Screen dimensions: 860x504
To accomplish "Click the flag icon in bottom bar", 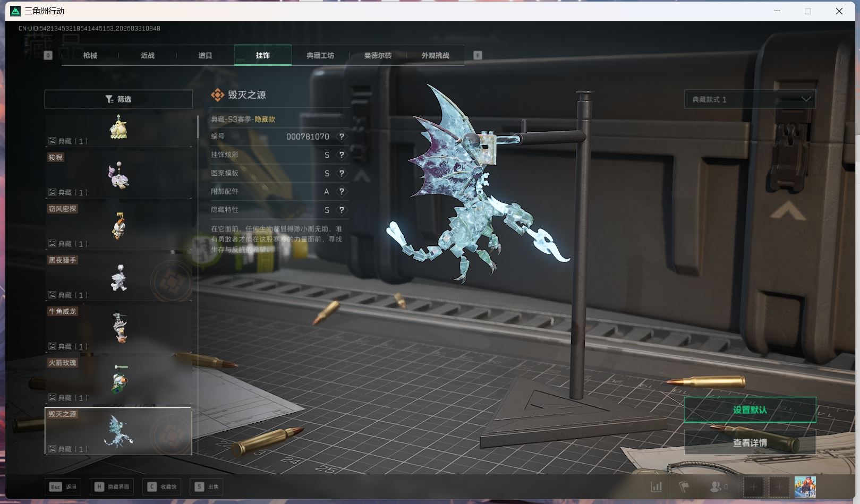I will pos(684,486).
